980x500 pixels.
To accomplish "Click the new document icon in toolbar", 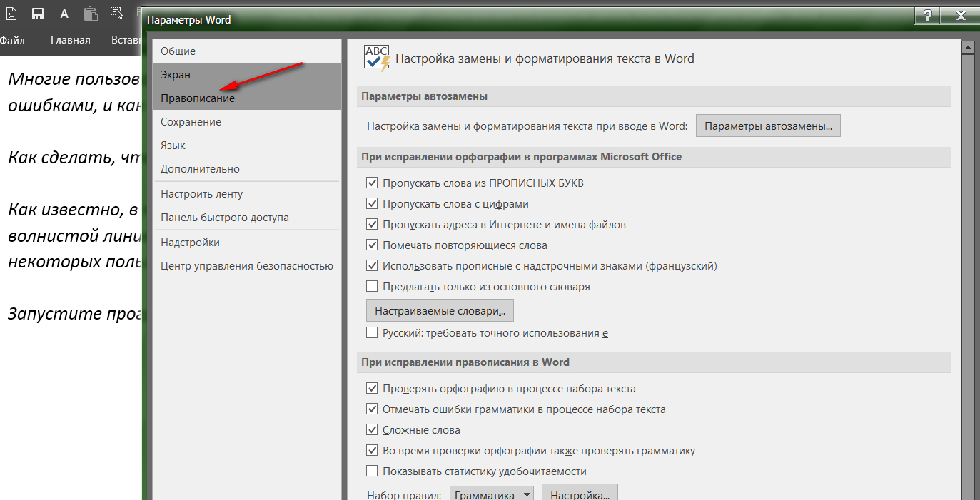I will pos(11,14).
